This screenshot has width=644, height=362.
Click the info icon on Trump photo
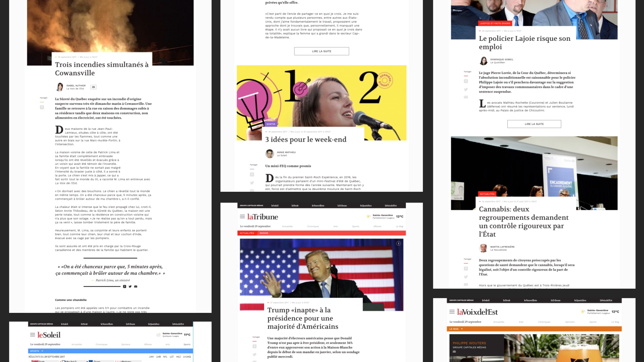pyautogui.click(x=398, y=243)
